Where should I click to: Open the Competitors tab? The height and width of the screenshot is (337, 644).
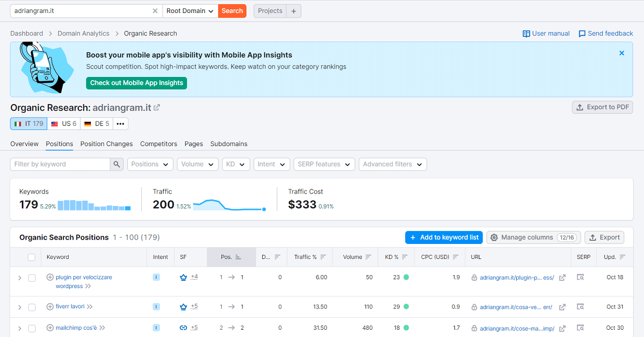point(158,144)
